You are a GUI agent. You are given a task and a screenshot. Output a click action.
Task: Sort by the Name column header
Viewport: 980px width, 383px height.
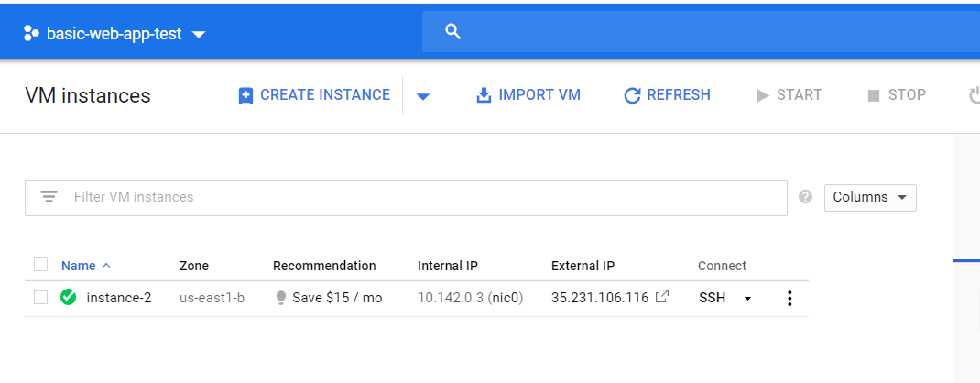pos(79,266)
